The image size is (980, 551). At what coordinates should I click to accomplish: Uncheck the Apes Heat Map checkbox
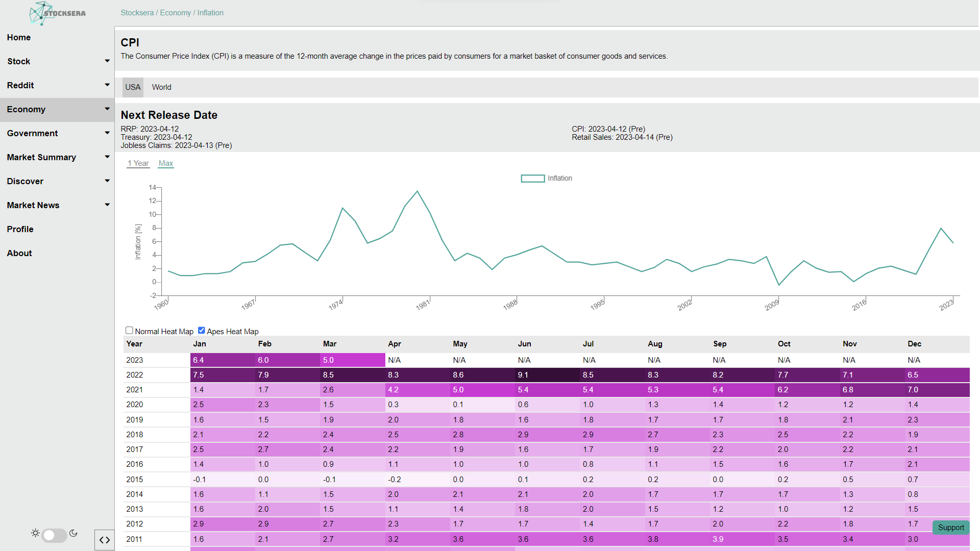point(201,331)
